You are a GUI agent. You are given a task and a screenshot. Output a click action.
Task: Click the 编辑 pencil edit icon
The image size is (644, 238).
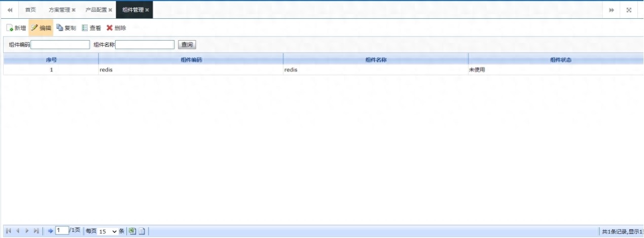pyautogui.click(x=34, y=28)
